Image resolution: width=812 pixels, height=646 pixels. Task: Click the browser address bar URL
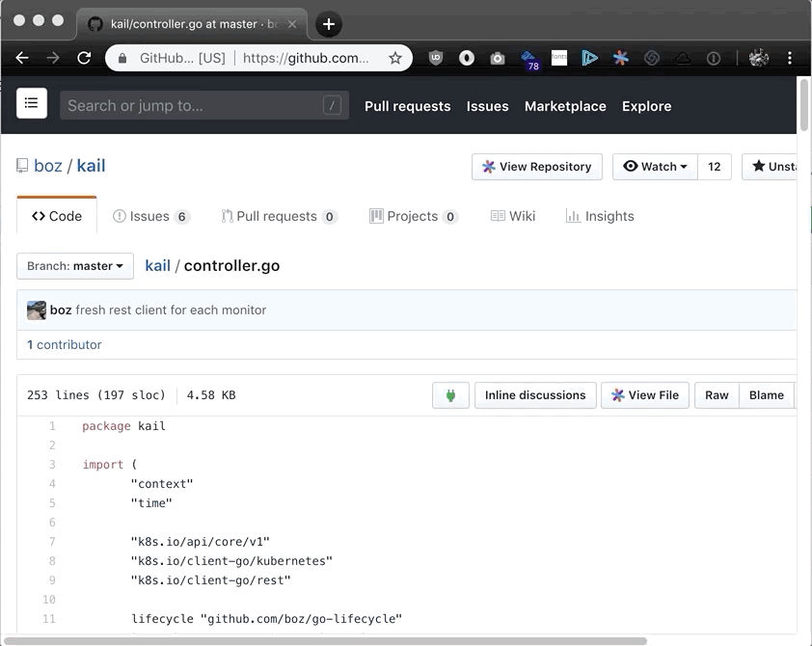point(306,58)
